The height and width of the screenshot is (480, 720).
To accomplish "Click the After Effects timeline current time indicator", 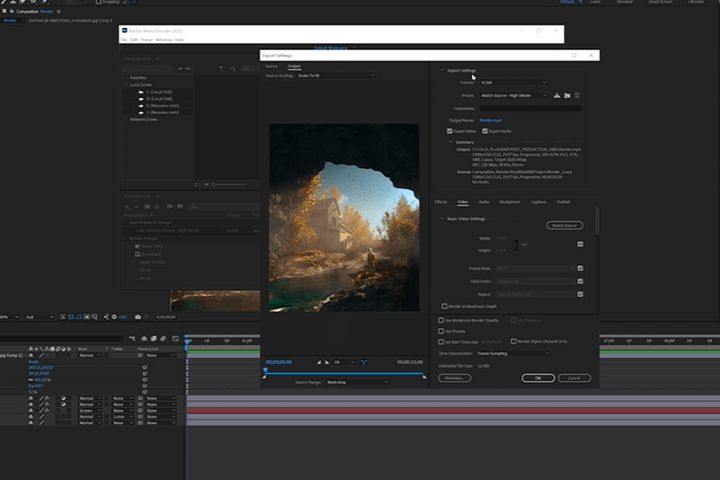I will [x=187, y=341].
